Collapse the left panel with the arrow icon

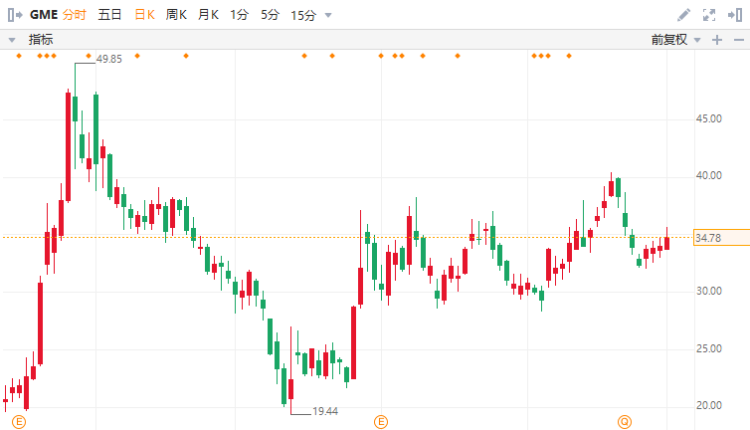tap(15, 15)
